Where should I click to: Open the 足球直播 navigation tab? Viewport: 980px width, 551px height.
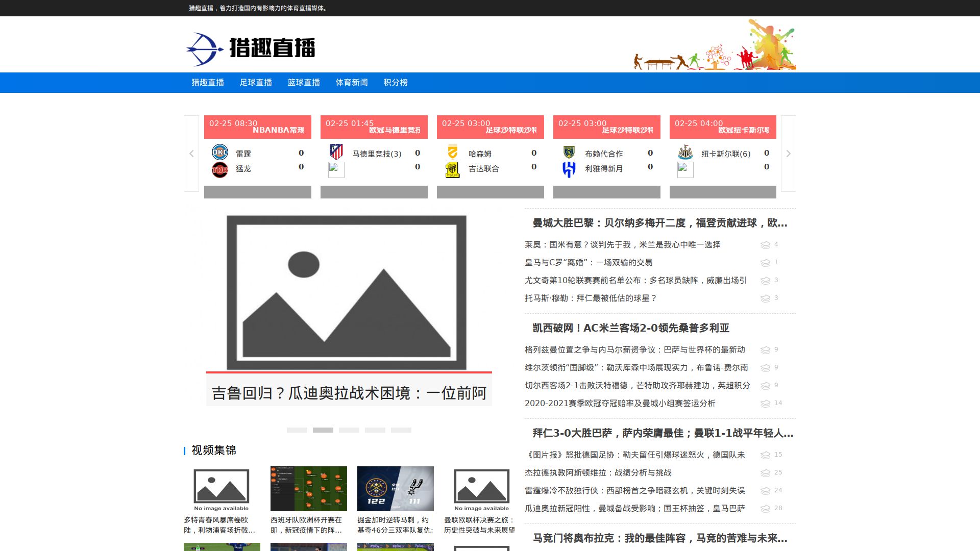pyautogui.click(x=256, y=83)
